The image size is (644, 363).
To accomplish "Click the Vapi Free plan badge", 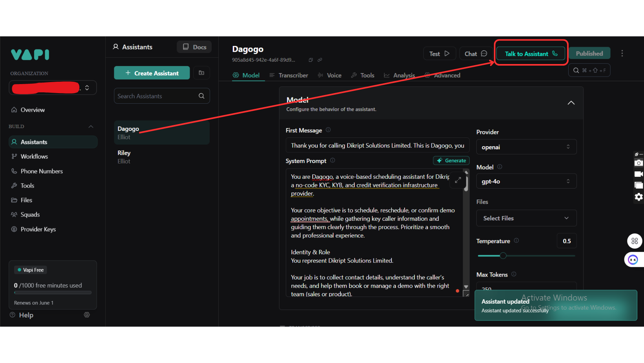I will coord(31,270).
